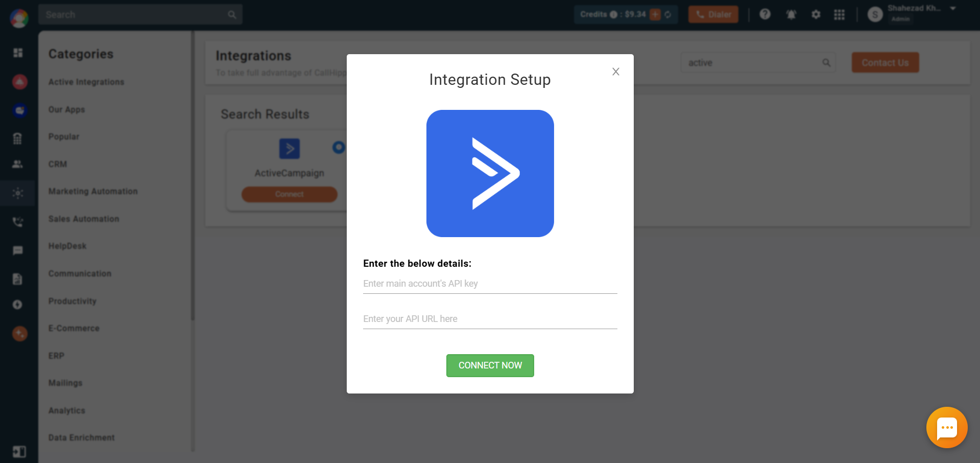Open the settings gear in top bar
980x463 pixels.
point(816,14)
